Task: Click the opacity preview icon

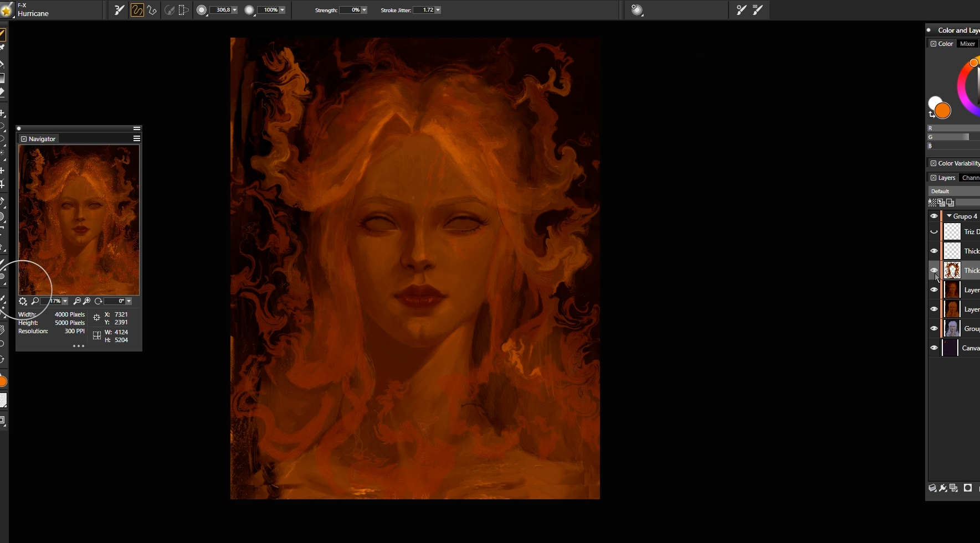Action: [x=250, y=10]
